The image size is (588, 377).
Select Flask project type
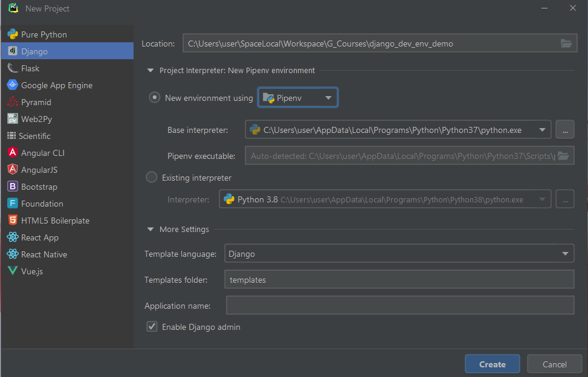click(67, 68)
